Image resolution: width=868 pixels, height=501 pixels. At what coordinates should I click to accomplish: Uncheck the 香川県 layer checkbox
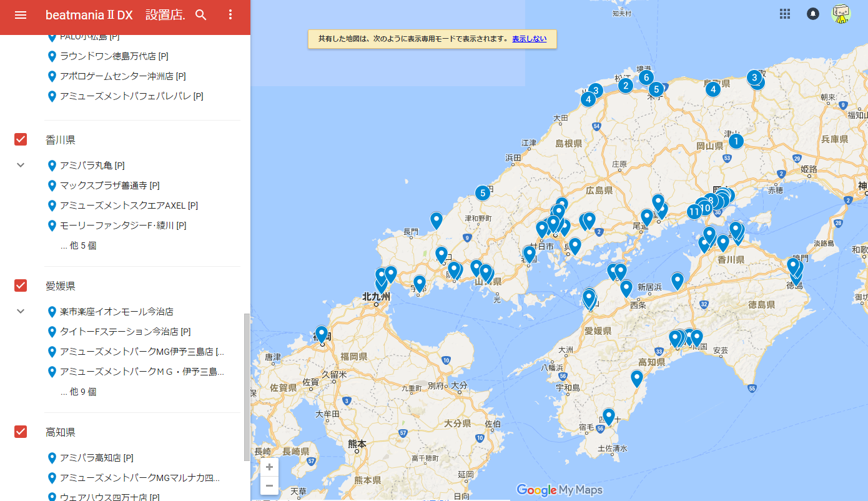pos(21,139)
